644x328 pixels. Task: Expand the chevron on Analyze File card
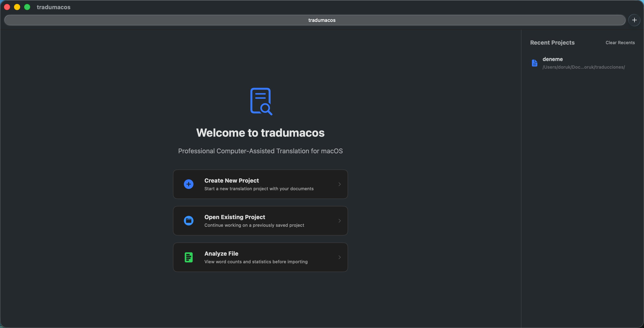coord(340,257)
